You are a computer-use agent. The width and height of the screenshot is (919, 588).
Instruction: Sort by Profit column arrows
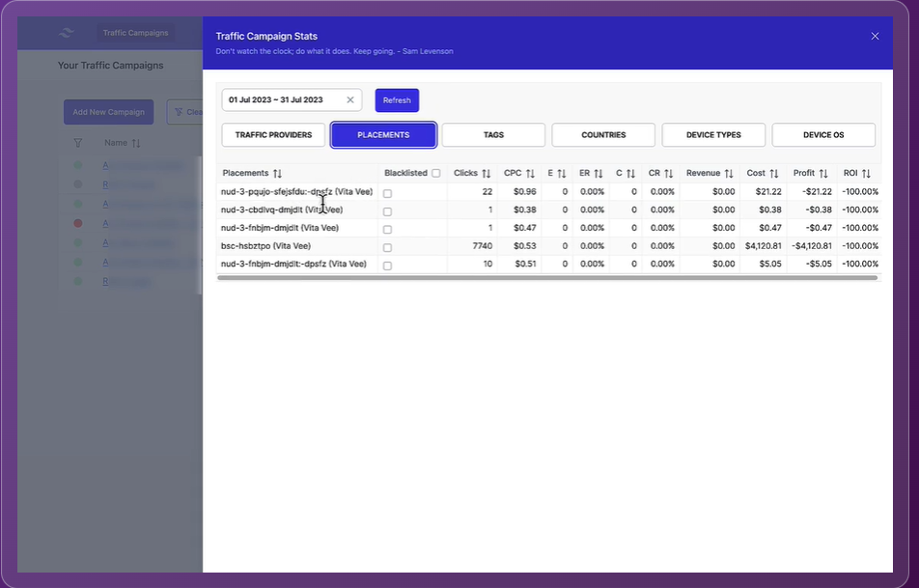(x=822, y=174)
